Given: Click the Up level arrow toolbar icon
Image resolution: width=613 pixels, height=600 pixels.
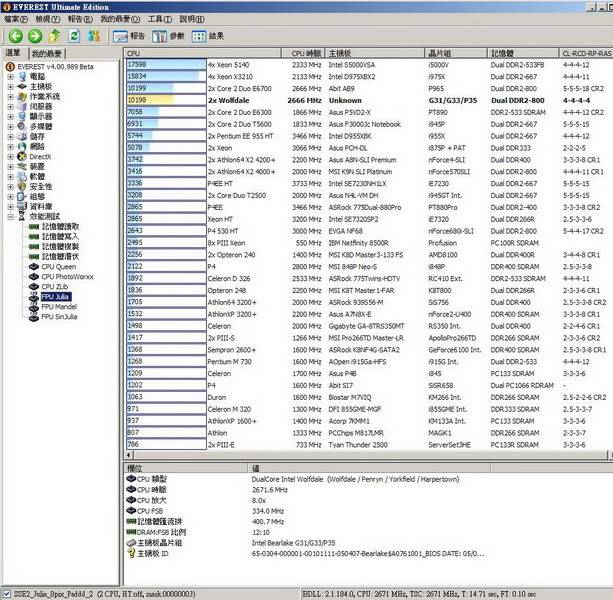Looking at the screenshot, I should 55,36.
